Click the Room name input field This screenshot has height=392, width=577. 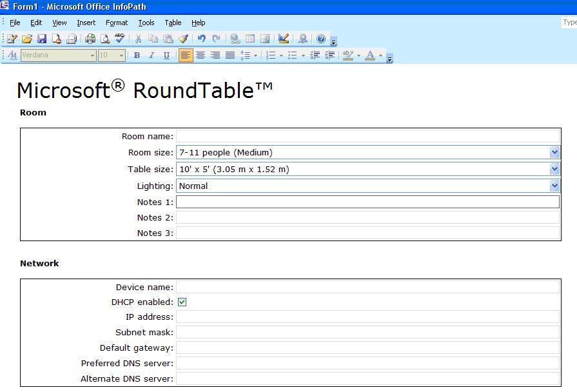pyautogui.click(x=367, y=136)
